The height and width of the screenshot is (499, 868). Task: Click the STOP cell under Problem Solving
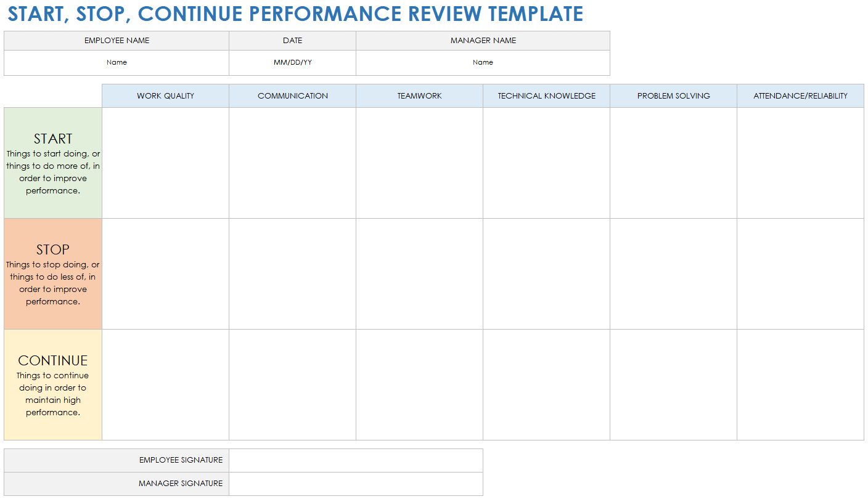click(674, 274)
